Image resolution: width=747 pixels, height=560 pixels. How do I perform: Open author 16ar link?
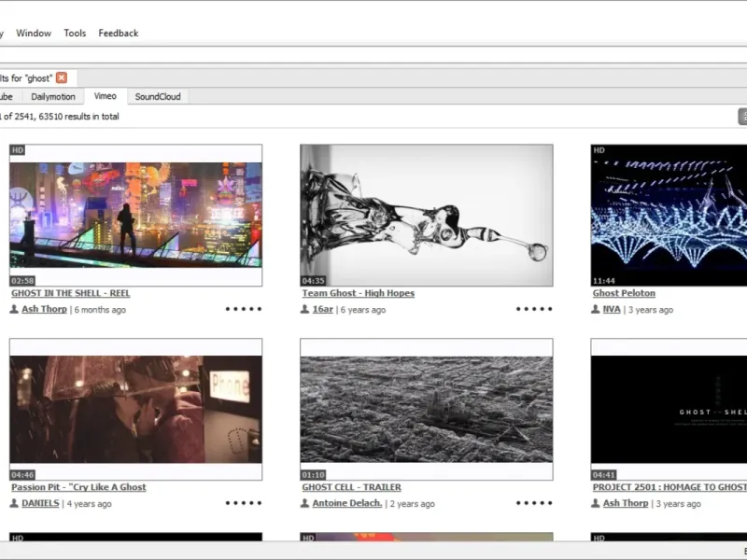pos(322,309)
